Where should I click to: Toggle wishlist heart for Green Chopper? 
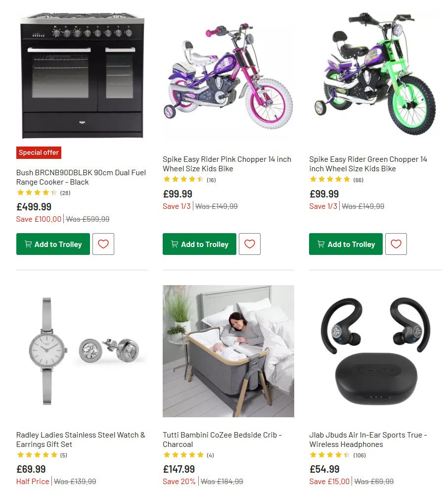(x=396, y=244)
